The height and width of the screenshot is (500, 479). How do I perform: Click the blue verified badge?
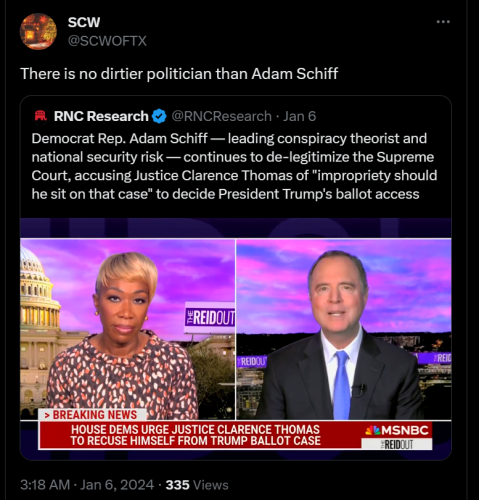(159, 116)
